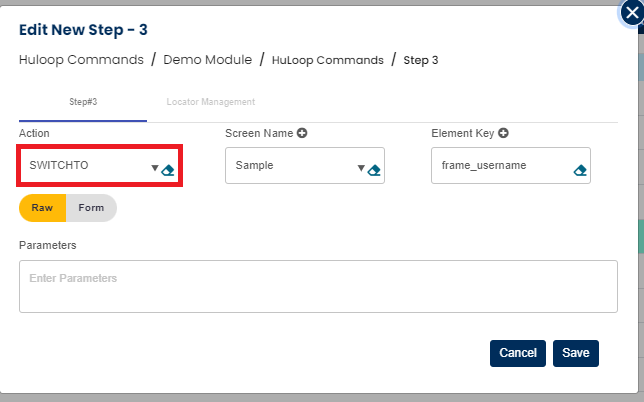Switch parameters mode to Form
The image size is (644, 402).
click(91, 208)
